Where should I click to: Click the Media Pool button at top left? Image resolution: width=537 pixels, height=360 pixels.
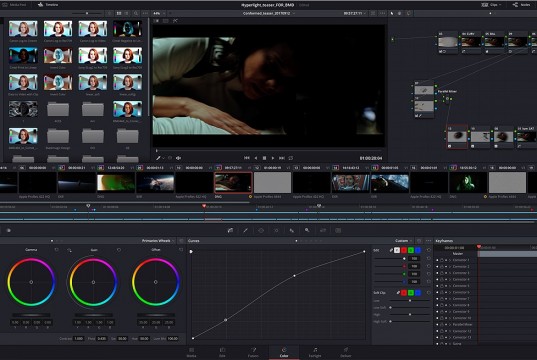coord(15,5)
